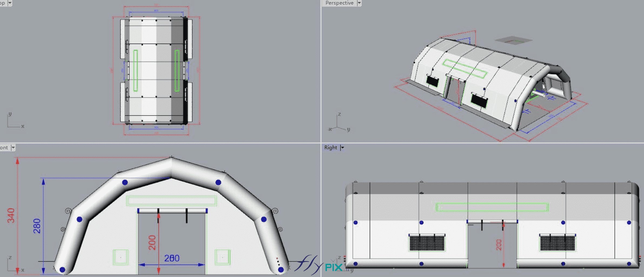The width and height of the screenshot is (644, 277).
Task: Click the blue 260 door width dimension
Action: click(172, 258)
